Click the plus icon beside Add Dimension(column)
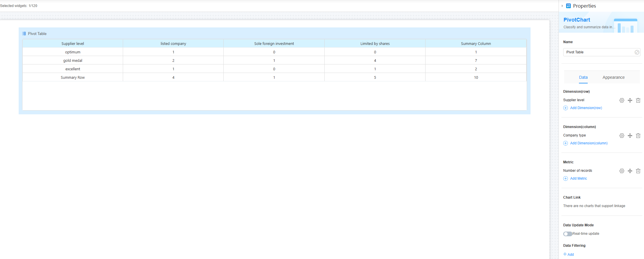 point(566,143)
